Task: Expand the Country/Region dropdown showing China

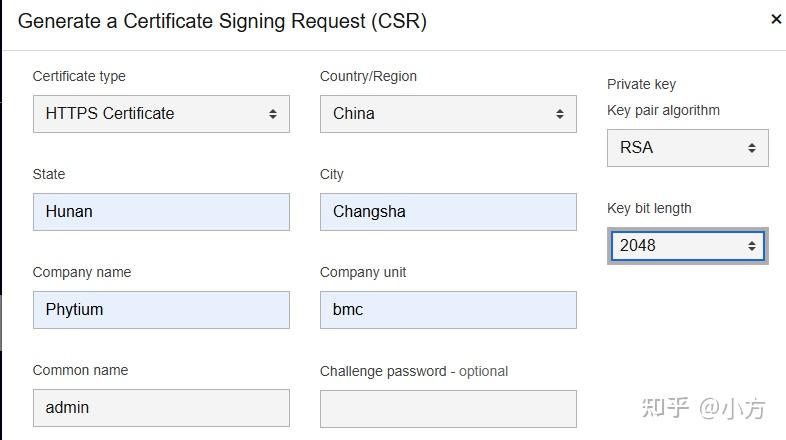Action: coord(448,114)
